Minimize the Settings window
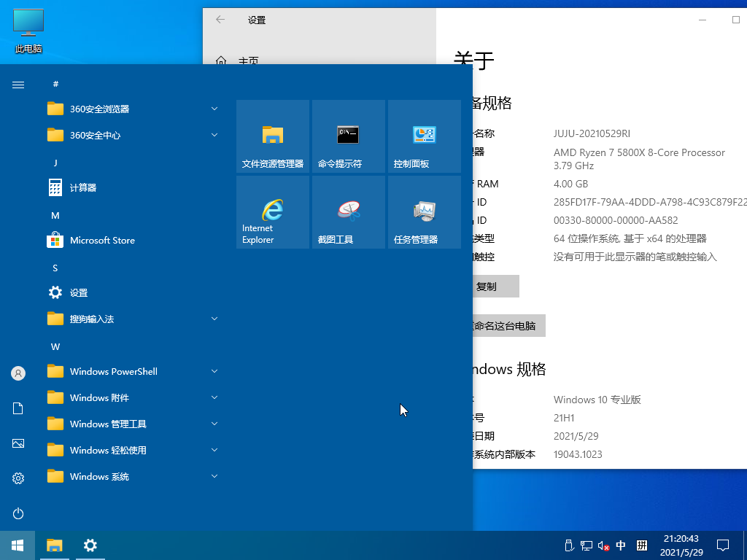 tap(703, 20)
